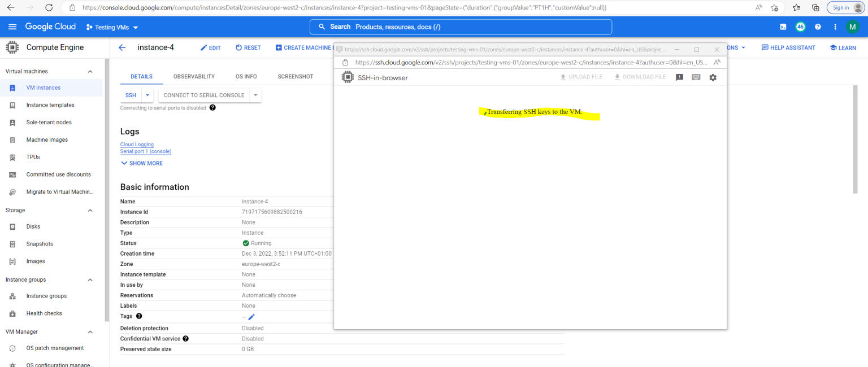Open the on-screen keyboard in SSH-in-browser
868x367 pixels.
(696, 77)
